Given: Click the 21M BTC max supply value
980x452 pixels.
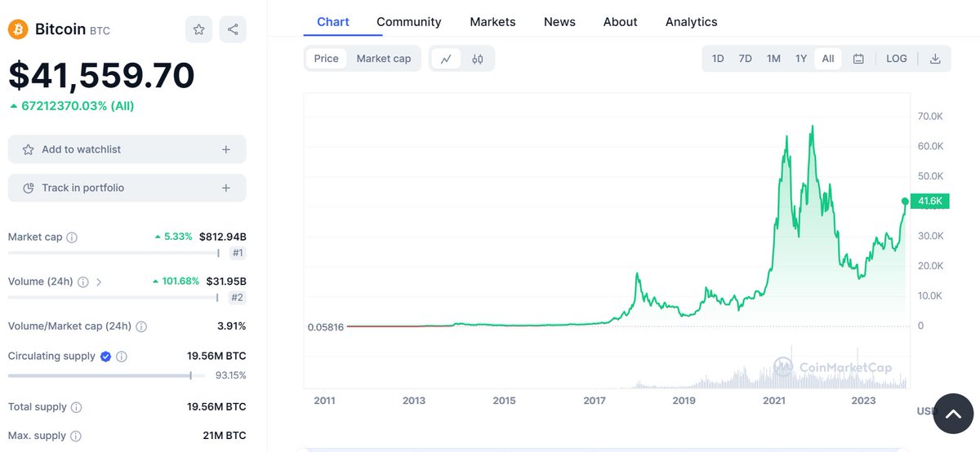Looking at the screenshot, I should pos(225,436).
